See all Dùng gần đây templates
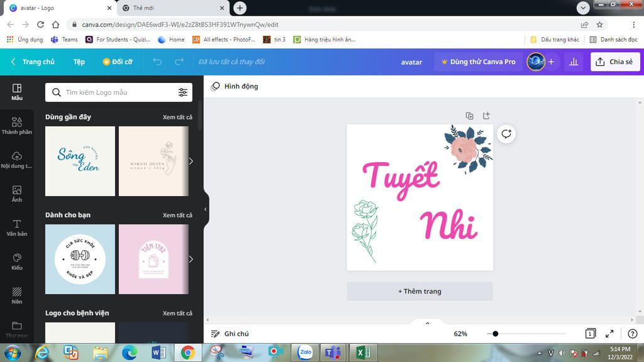 point(177,117)
